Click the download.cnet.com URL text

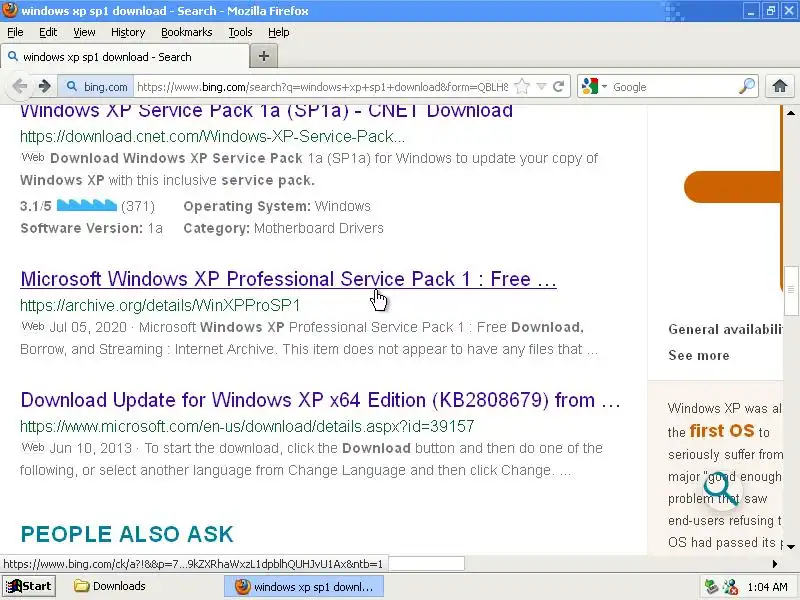point(212,136)
